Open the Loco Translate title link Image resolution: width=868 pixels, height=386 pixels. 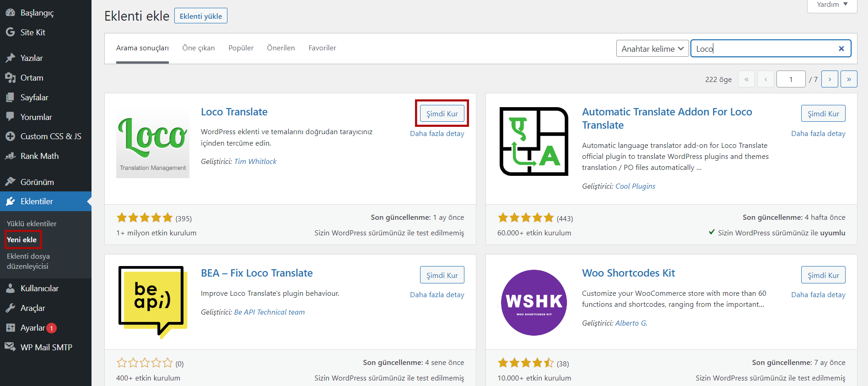click(234, 112)
